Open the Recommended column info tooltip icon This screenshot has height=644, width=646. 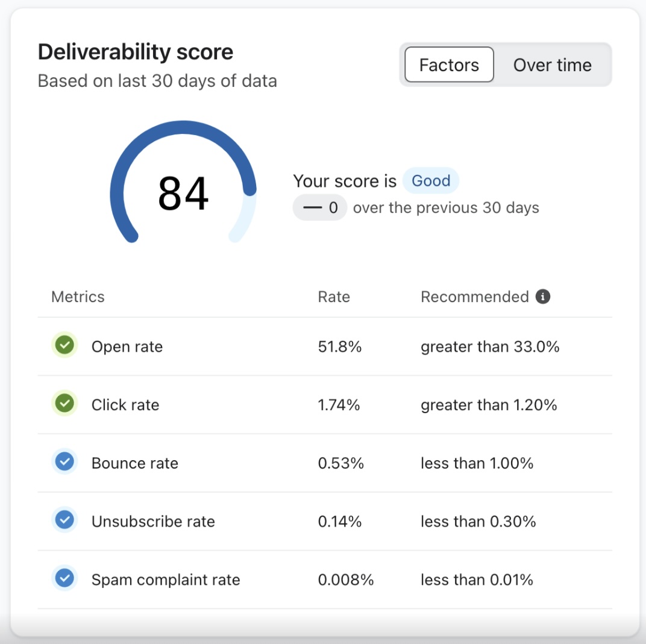click(542, 296)
